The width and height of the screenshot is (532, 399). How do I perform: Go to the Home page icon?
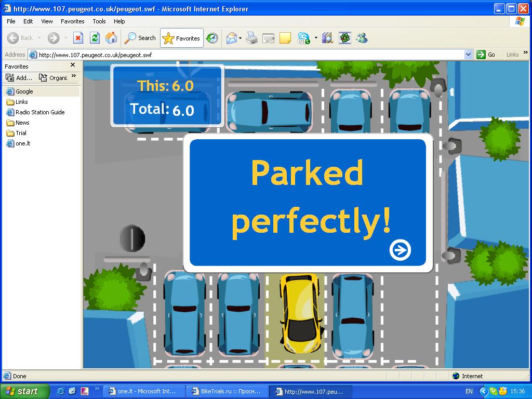click(x=111, y=38)
